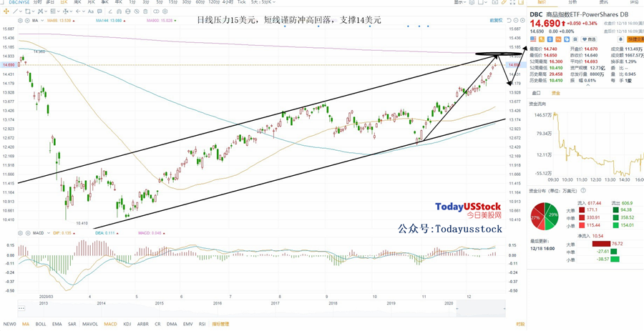Screen dimensions: 644x331
Task: Switch to the 日K daily candlestick tab
Action: [64, 2]
